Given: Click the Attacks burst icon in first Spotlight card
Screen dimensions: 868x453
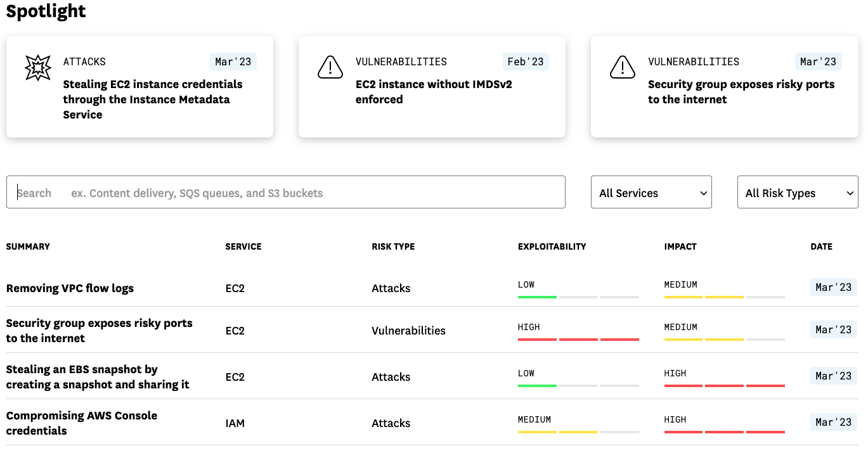Looking at the screenshot, I should [37, 68].
